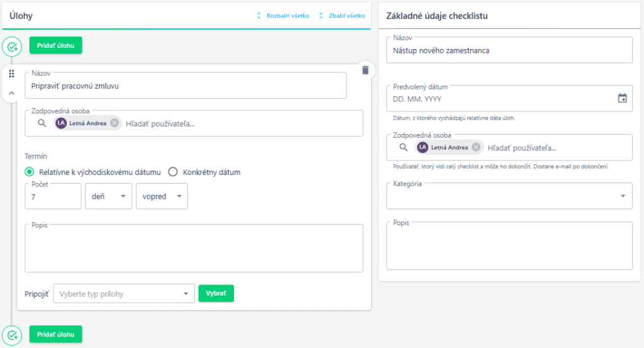The height and width of the screenshot is (348, 644).
Task: Click the top circular add-task icon
Action: pyautogui.click(x=12, y=46)
